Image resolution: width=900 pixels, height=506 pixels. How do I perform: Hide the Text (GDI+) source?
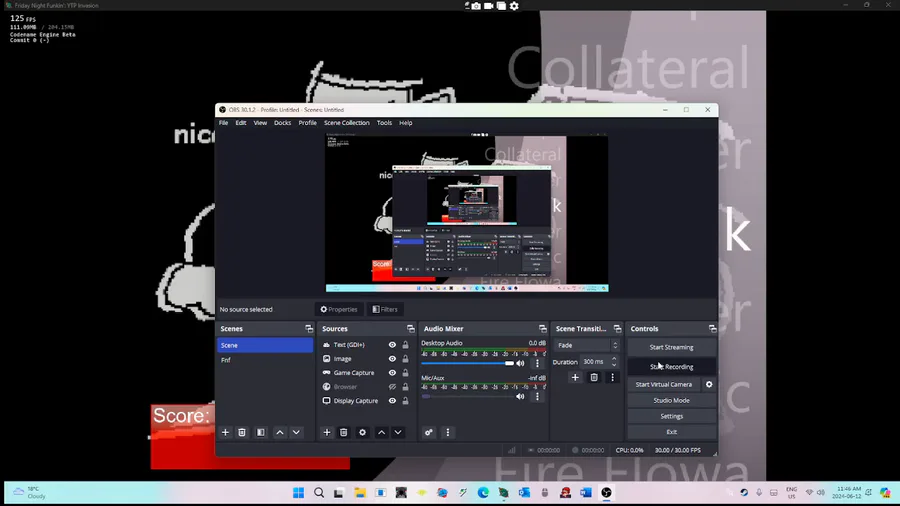click(392, 345)
